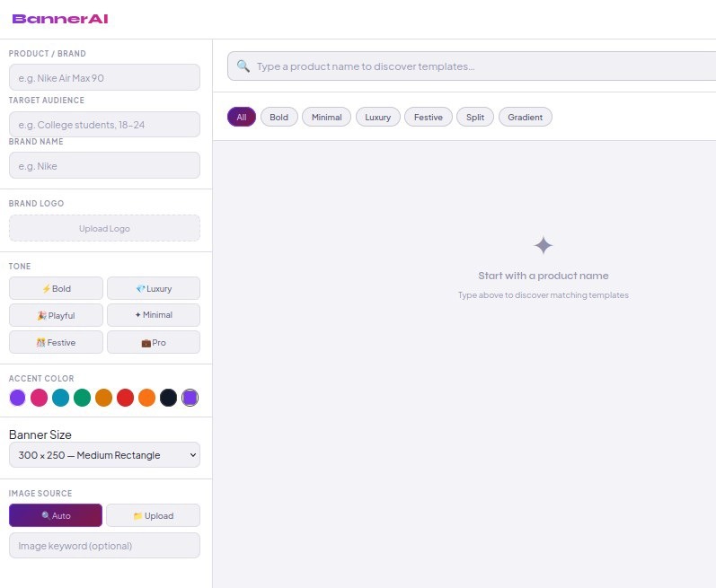Click the 'Start with a product name' text
Image resolution: width=716 pixels, height=588 pixels.
coord(544,276)
